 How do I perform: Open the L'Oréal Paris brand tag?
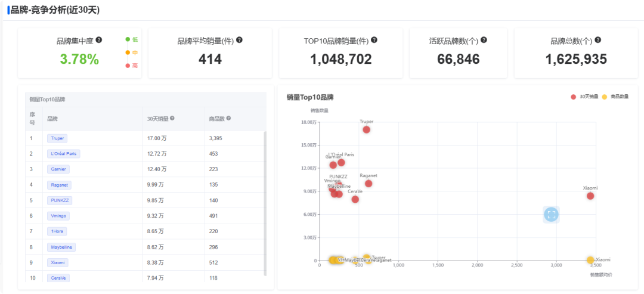(64, 154)
